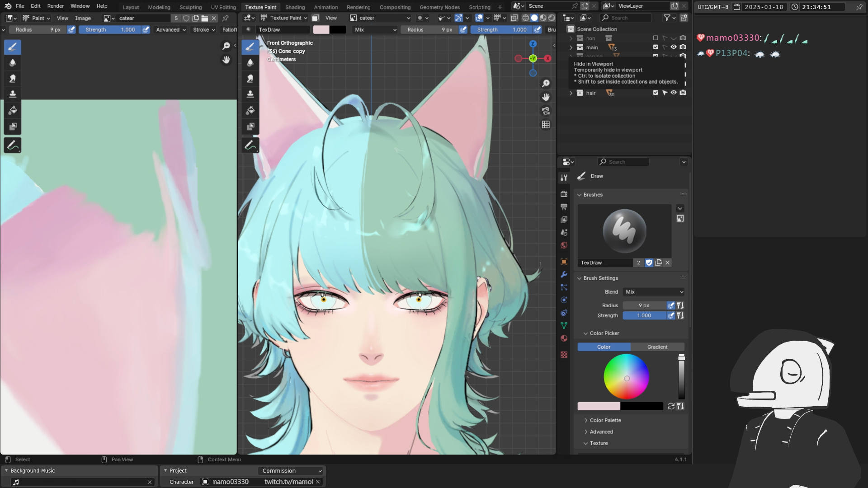Open the Texture Paint mode dropdown
Screen dimensions: 868x488
pos(284,18)
